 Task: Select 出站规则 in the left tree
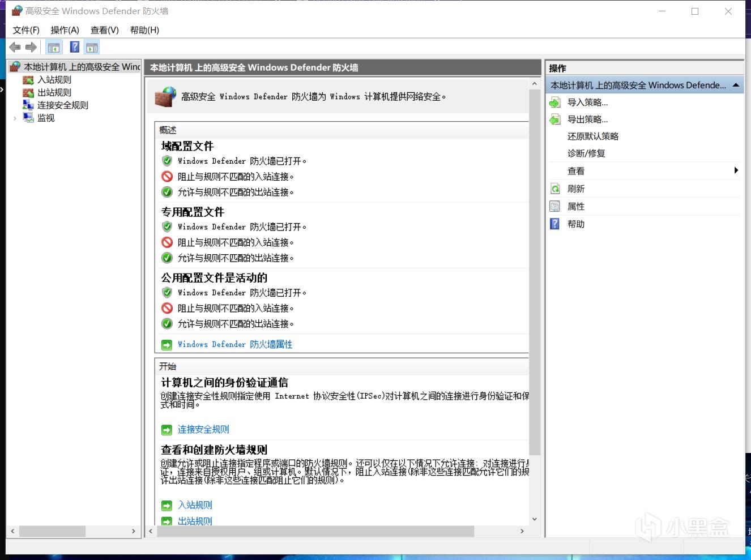point(54,92)
